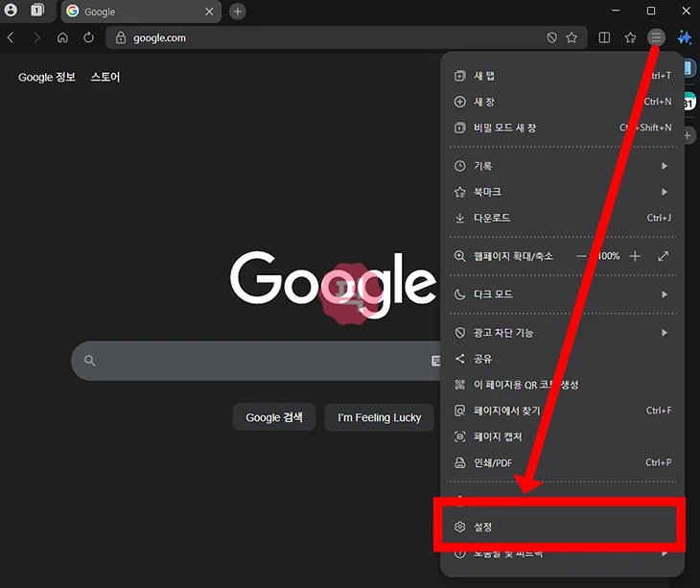Click the magnifier icon in search box

[x=90, y=361]
